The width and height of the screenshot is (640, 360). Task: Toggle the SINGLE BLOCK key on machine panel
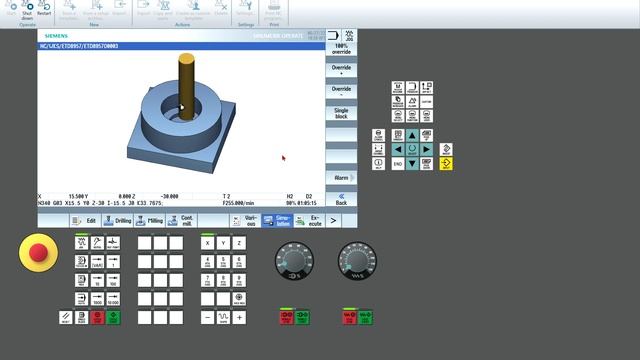(81, 318)
